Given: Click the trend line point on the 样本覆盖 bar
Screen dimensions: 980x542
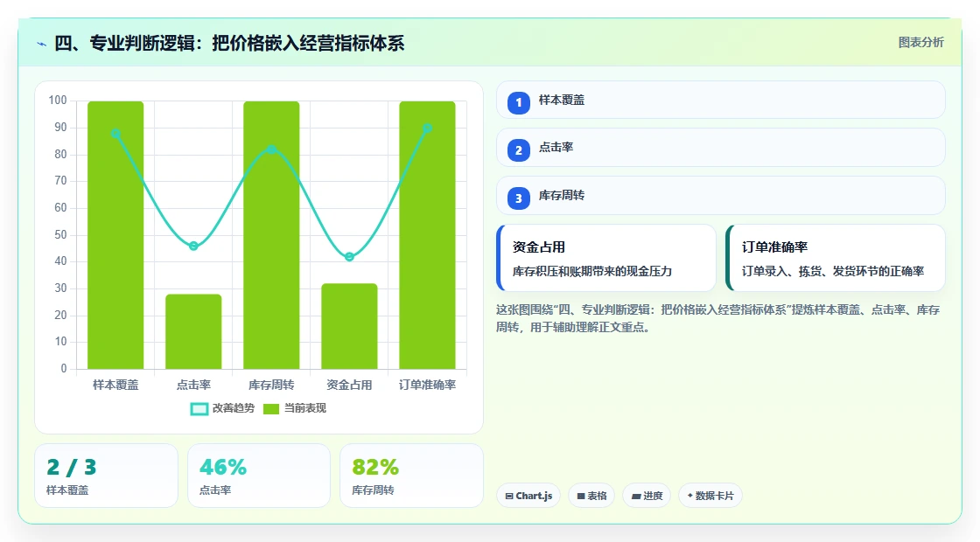Looking at the screenshot, I should (x=115, y=134).
